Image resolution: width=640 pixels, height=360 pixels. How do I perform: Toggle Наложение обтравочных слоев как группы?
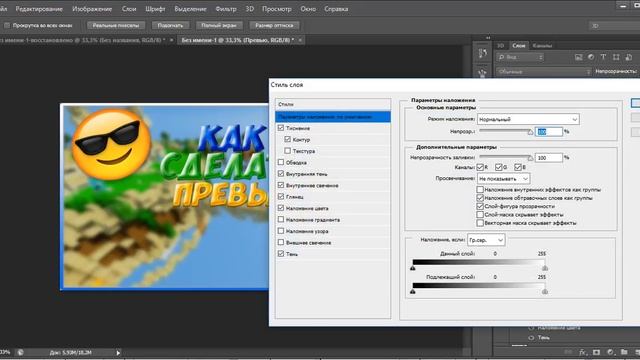[x=480, y=198]
